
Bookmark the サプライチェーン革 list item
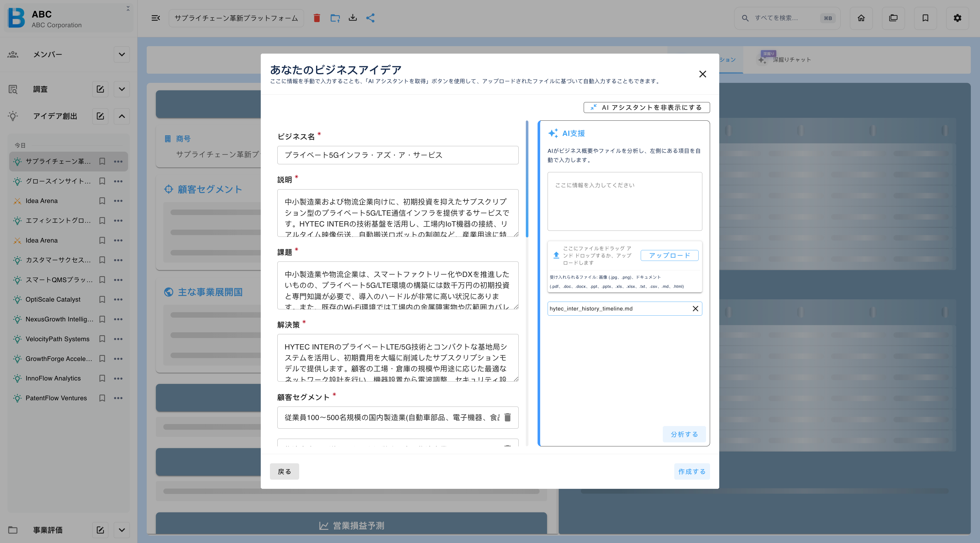tap(102, 161)
